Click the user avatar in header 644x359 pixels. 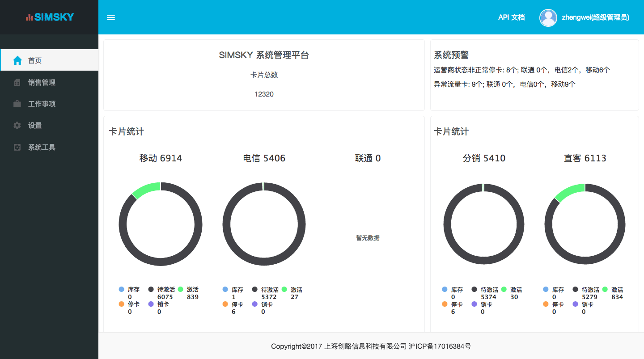(x=548, y=17)
